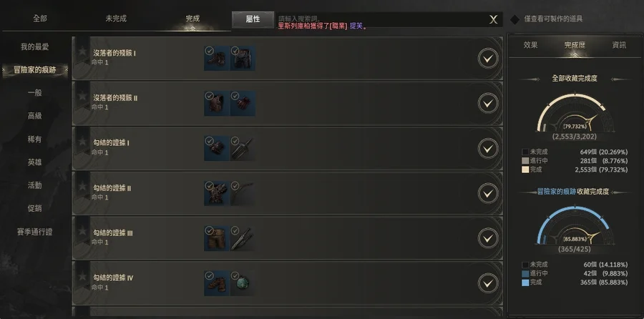Clear search with the X icon
This screenshot has height=319, width=644.
493,19
